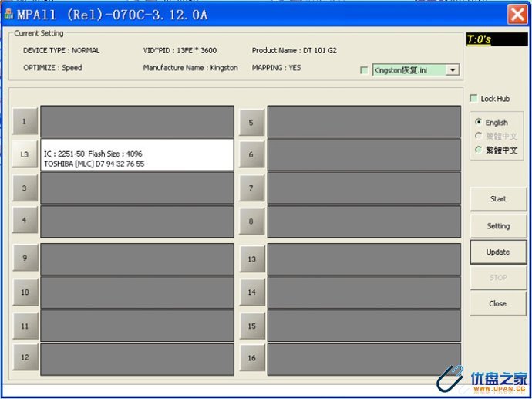Viewport: 532px width, 399px height.
Task: Click the Start button
Action: coord(498,199)
